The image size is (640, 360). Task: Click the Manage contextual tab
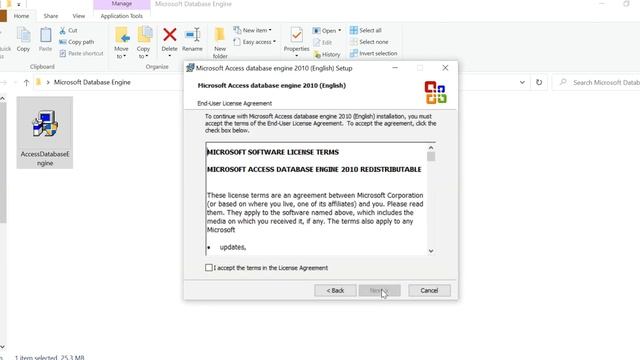(122, 4)
